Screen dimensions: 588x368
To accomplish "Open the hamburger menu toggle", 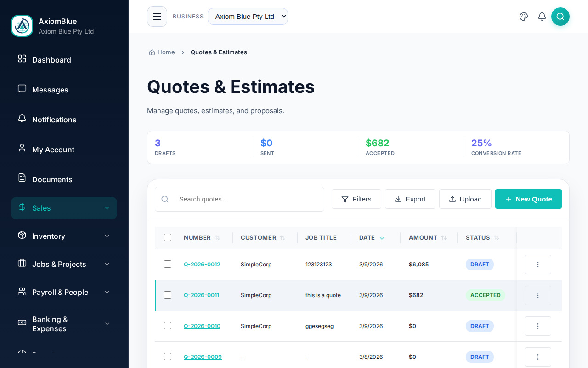I will [x=157, y=17].
